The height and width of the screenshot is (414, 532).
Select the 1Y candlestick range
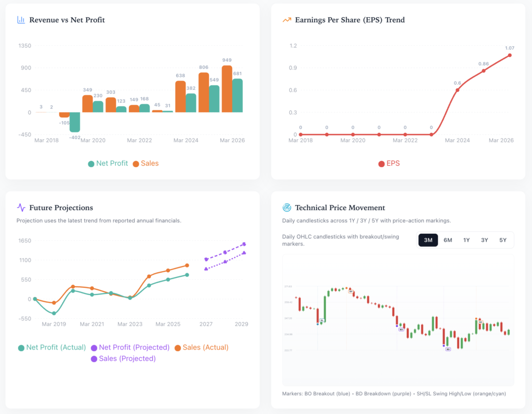[467, 240]
